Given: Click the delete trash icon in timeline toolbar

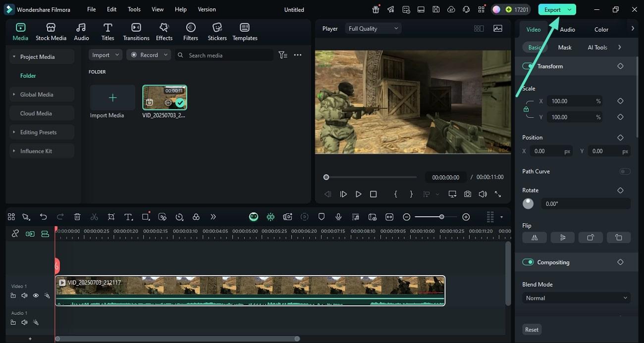Looking at the screenshot, I should click(77, 217).
